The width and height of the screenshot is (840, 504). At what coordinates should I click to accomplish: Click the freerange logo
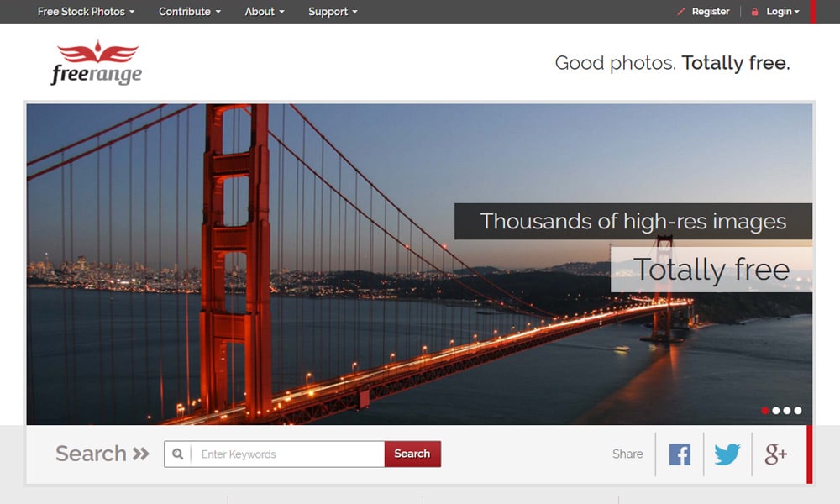pos(95,63)
